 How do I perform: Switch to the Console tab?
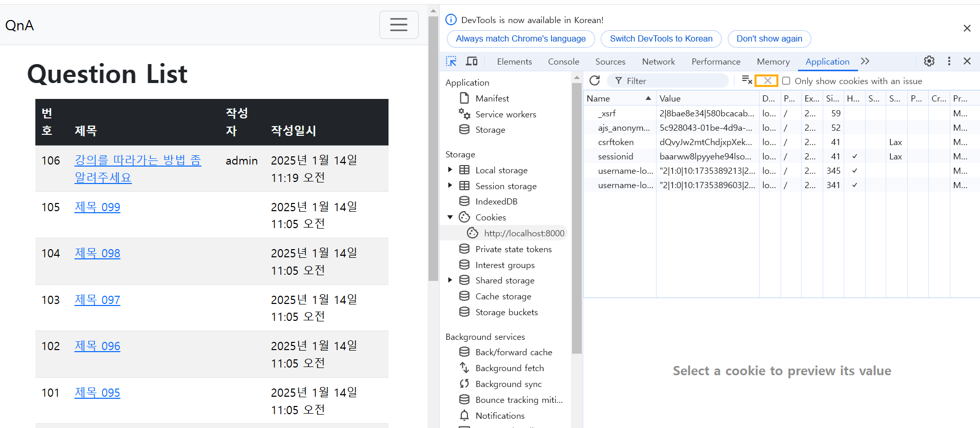coord(563,62)
